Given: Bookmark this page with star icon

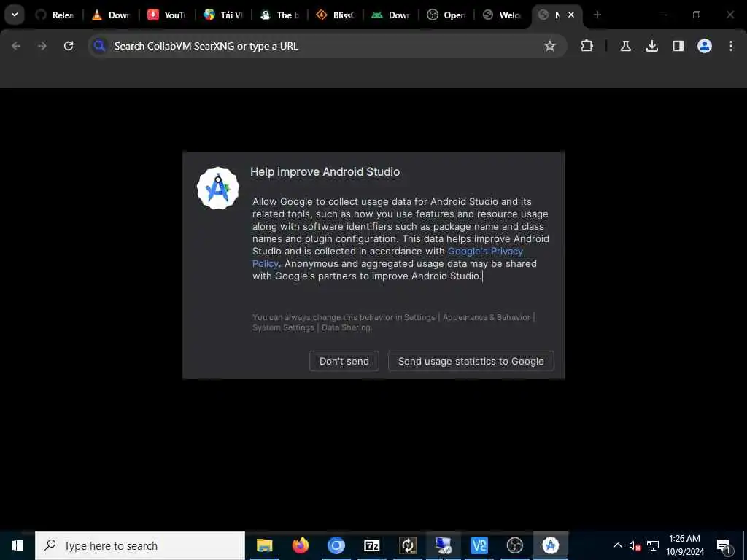Looking at the screenshot, I should (550, 46).
